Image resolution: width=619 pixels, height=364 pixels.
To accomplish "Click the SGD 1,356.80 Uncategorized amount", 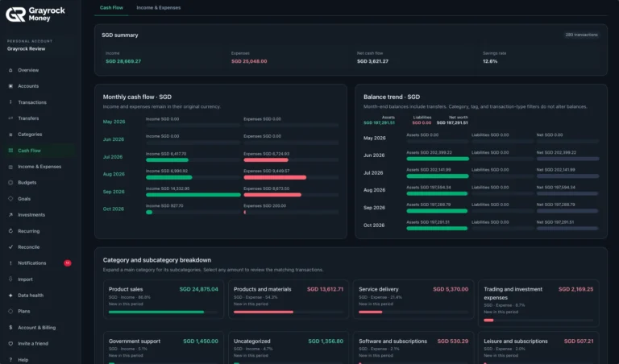I will [326, 341].
